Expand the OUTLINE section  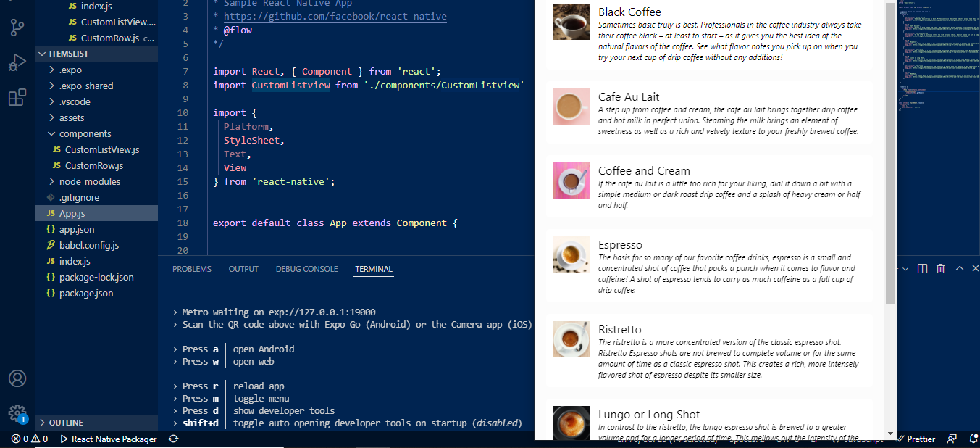[65, 423]
